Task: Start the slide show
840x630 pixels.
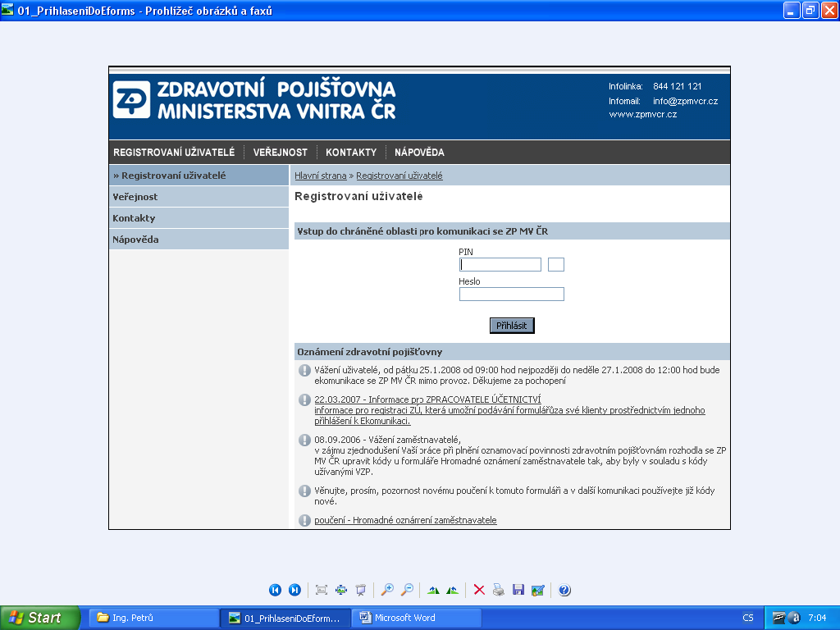Action: tap(361, 590)
